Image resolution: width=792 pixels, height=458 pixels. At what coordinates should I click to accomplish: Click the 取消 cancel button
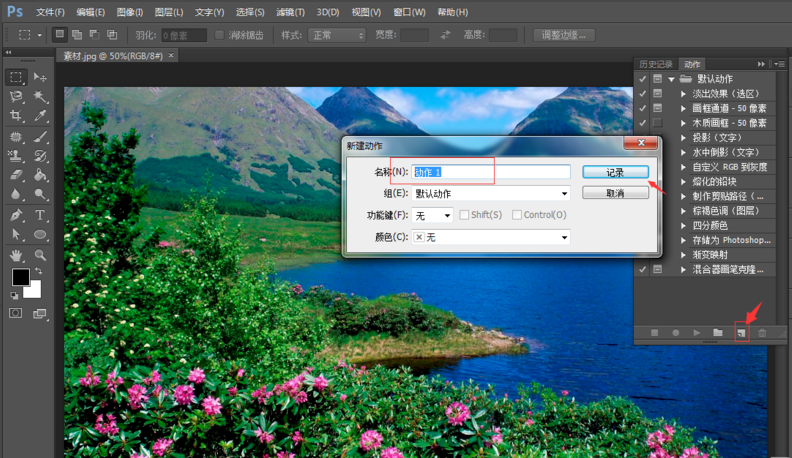615,193
